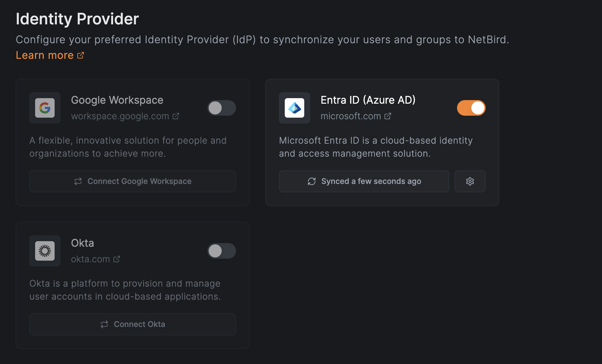Click the Entra ID logo icon

click(294, 108)
